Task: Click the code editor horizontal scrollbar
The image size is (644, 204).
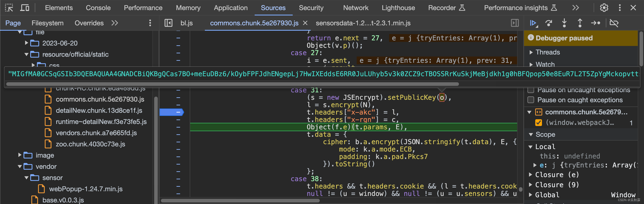Action: (x=240, y=200)
